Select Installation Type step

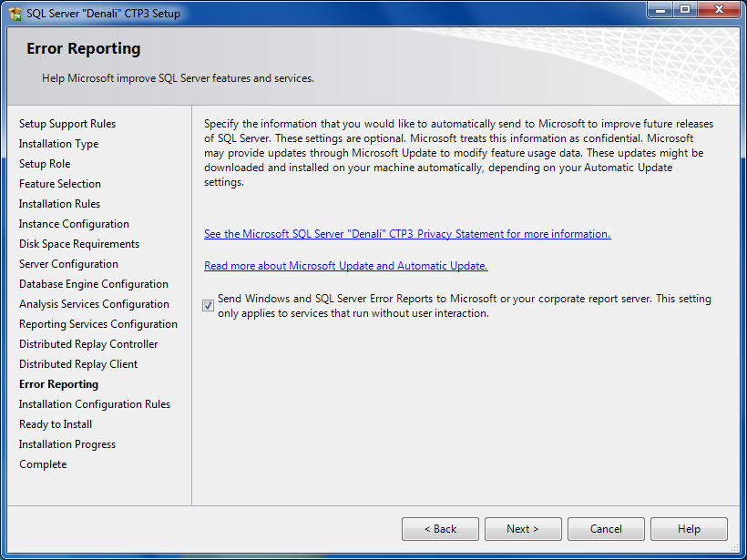click(58, 144)
